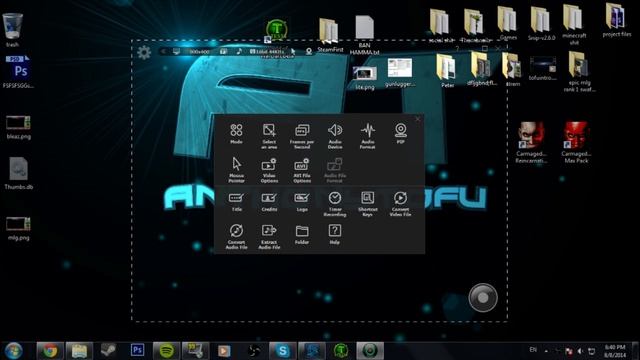Select the Games folder on desktop
This screenshot has height=360, width=640.
coord(507,24)
